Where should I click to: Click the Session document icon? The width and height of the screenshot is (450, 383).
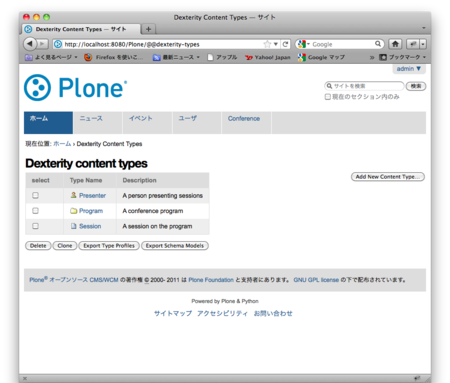click(74, 226)
